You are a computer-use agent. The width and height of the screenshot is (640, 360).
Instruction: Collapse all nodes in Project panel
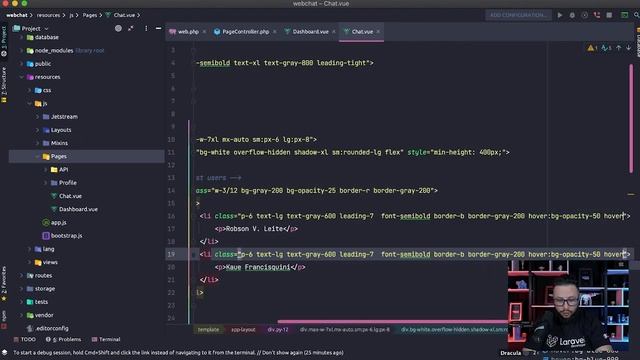[x=131, y=29]
